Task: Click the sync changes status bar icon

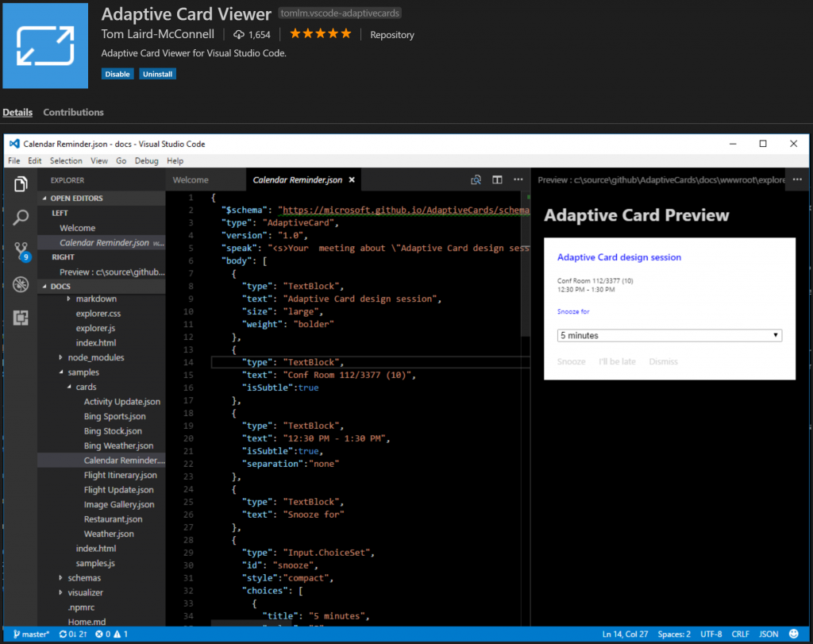Action: (72, 634)
